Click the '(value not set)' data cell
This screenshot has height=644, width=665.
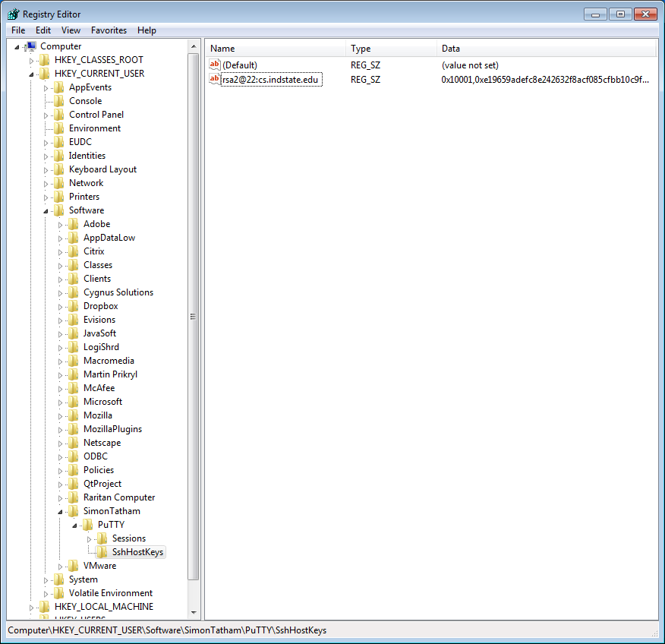[470, 65]
